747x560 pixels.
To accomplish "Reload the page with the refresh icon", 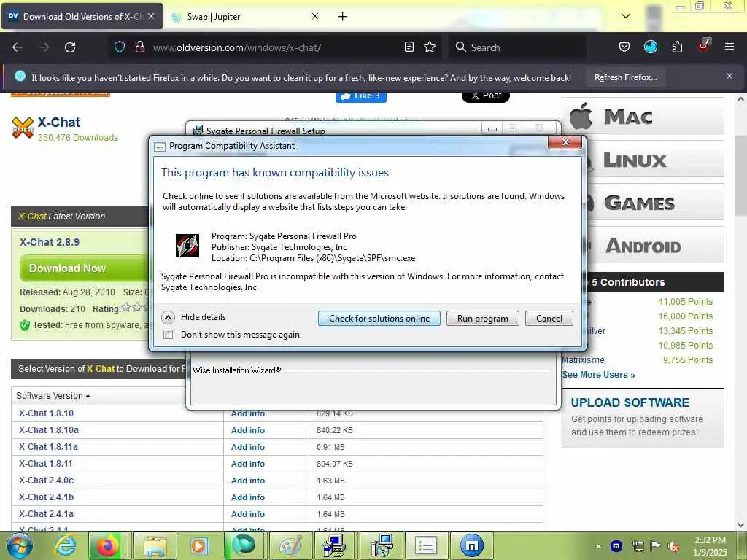I will tap(70, 47).
